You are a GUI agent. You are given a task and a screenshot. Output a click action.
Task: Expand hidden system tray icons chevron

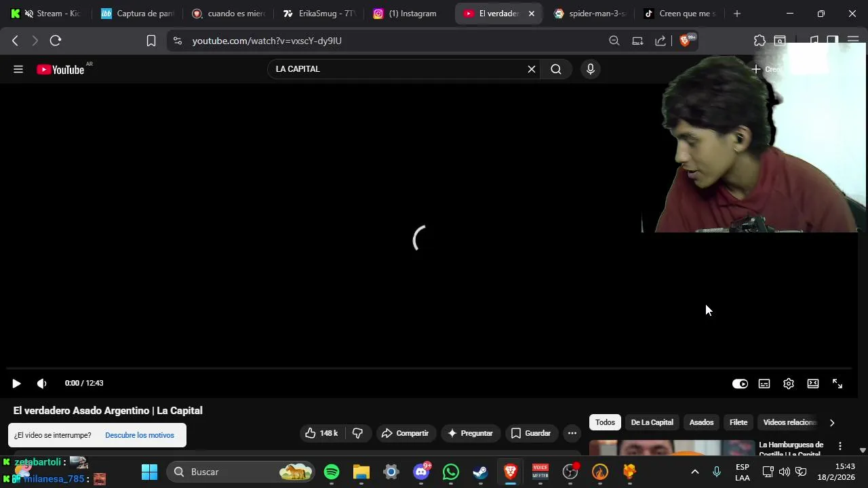tap(694, 472)
